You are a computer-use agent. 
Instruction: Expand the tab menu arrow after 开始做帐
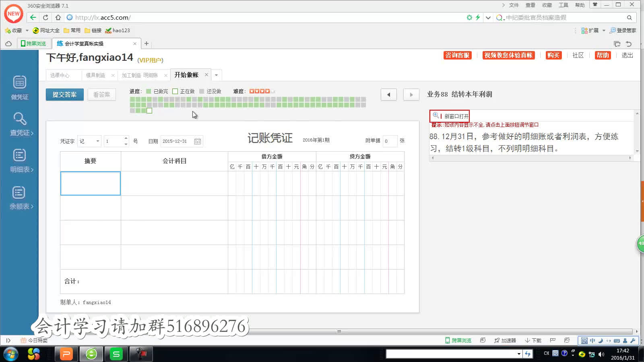click(216, 75)
